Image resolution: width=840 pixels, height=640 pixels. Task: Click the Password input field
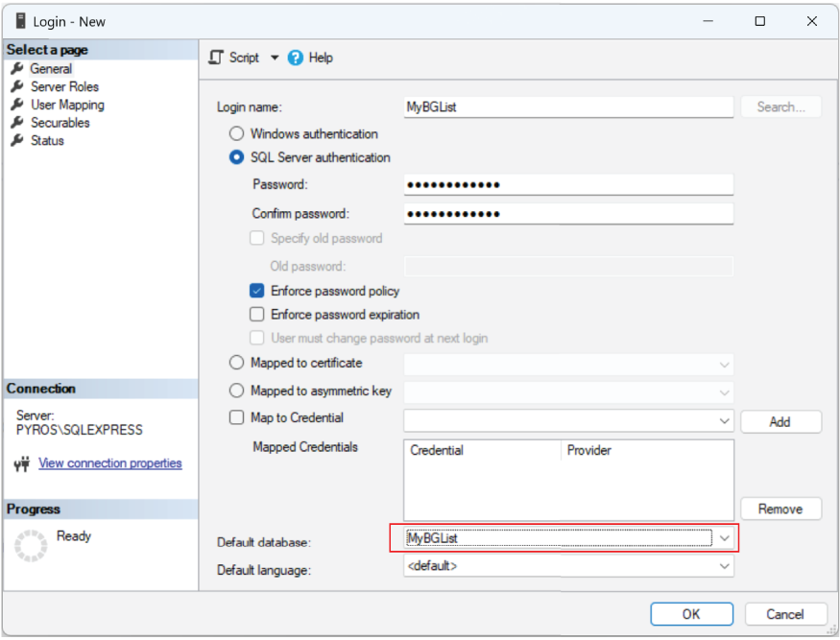(x=568, y=185)
